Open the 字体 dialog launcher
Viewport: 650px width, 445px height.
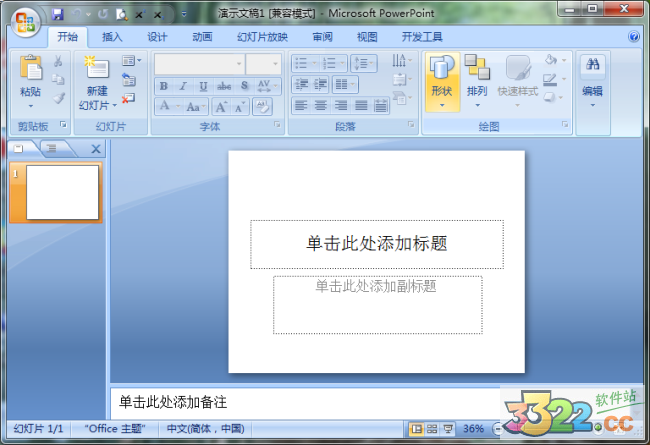(x=277, y=124)
